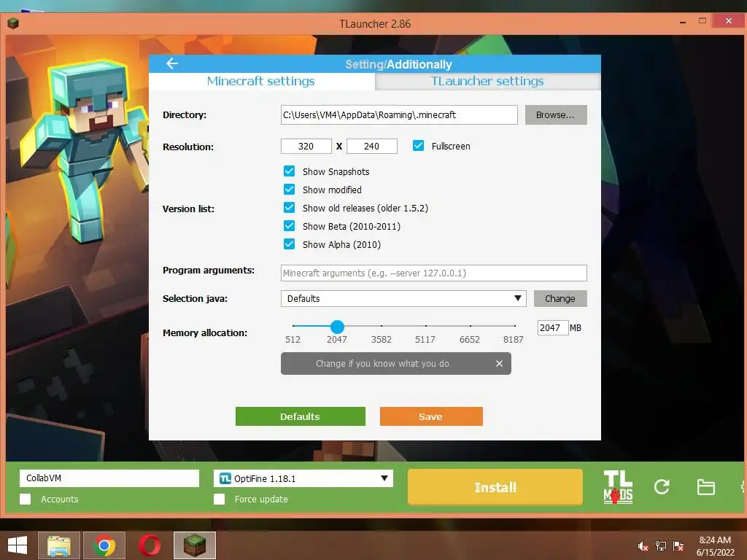This screenshot has height=560, width=747.
Task: Click the resolution width field showing 320
Action: click(306, 146)
